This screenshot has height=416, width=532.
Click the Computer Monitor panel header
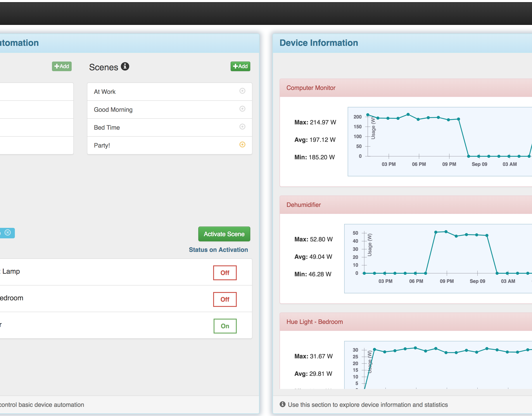(x=311, y=88)
